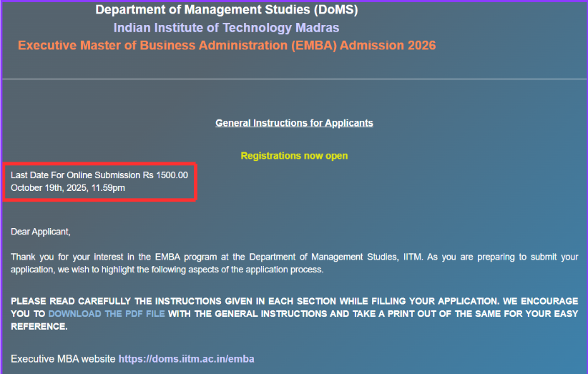The height and width of the screenshot is (374, 588).
Task: Click the Executive MBA website label
Action: (x=63, y=359)
